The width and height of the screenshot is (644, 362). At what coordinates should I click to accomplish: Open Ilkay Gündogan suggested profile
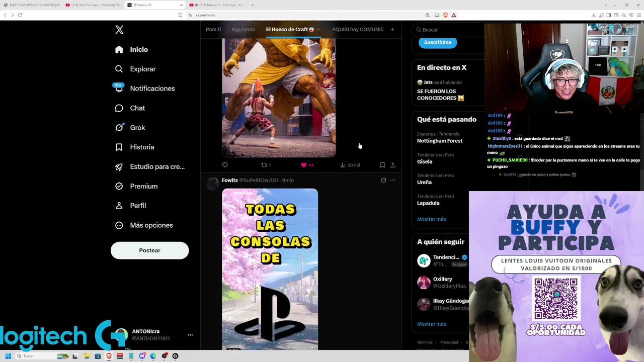(x=451, y=301)
